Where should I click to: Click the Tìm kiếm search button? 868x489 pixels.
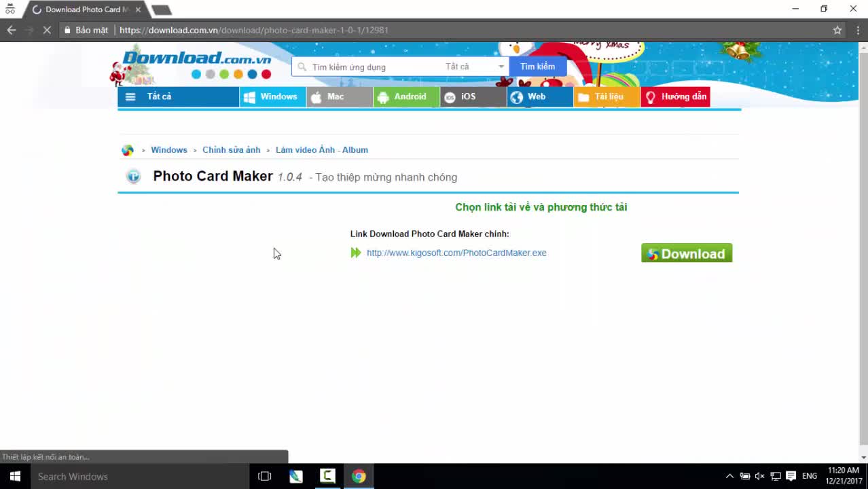[538, 67]
